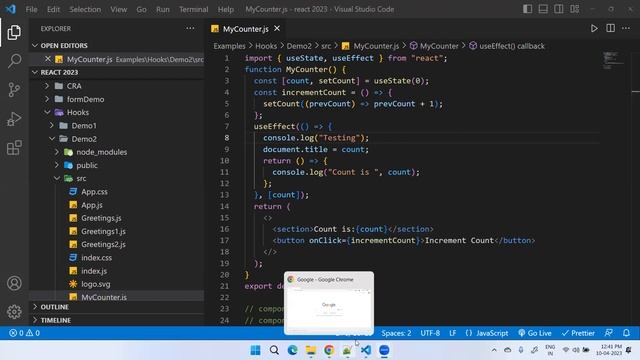
Task: Click the code minimap
Action: (613, 60)
